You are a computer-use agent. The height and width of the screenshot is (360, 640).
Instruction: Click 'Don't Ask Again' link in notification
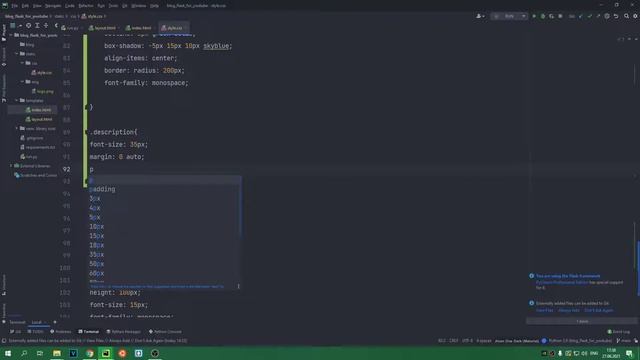click(x=598, y=310)
